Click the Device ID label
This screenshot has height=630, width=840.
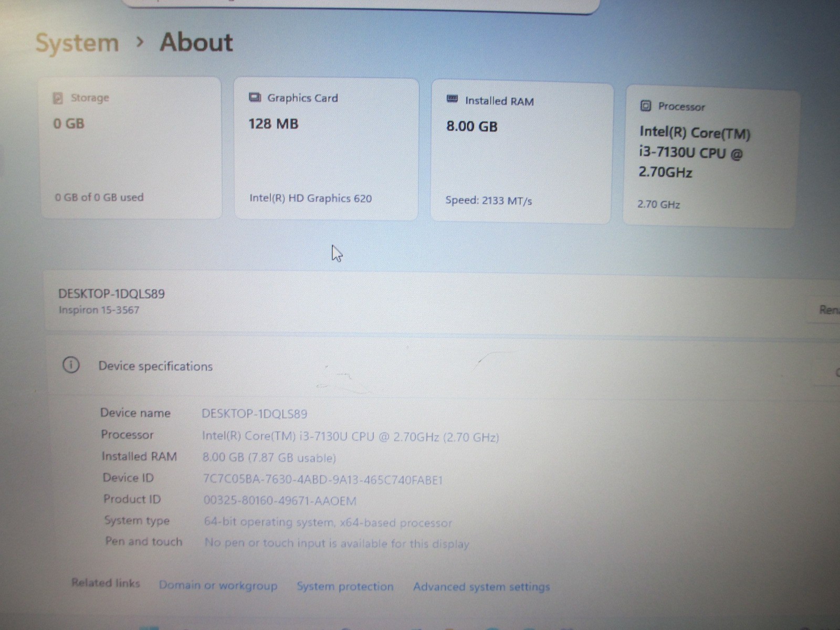[128, 478]
